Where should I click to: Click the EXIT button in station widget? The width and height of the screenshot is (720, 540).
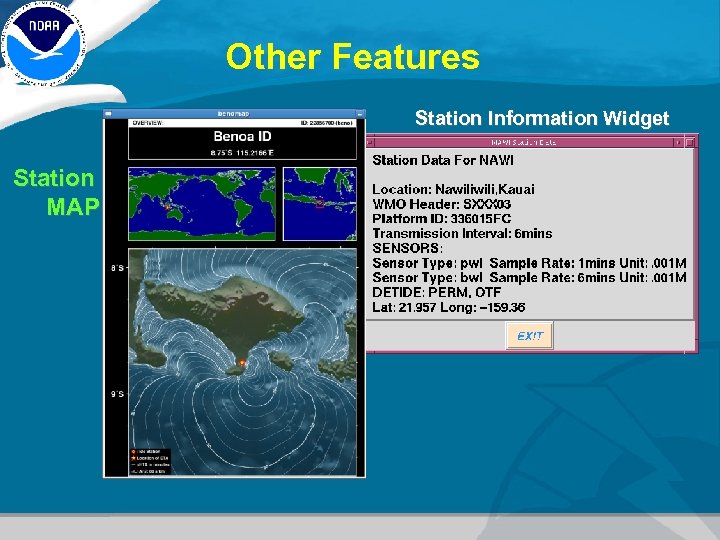pyautogui.click(x=529, y=336)
